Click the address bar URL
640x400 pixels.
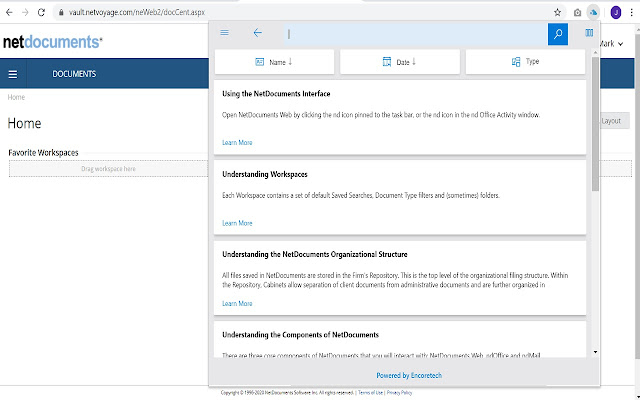point(137,13)
